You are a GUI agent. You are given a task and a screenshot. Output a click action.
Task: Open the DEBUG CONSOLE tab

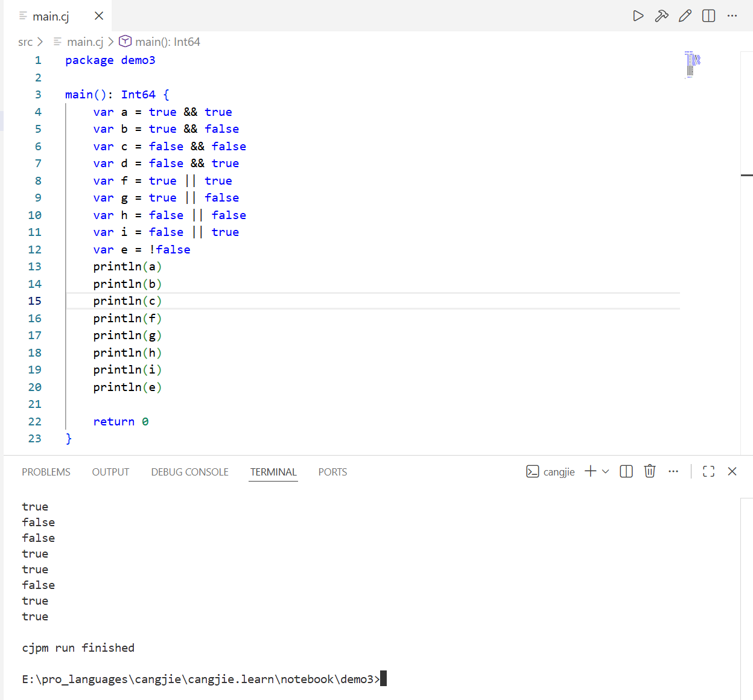[189, 472]
